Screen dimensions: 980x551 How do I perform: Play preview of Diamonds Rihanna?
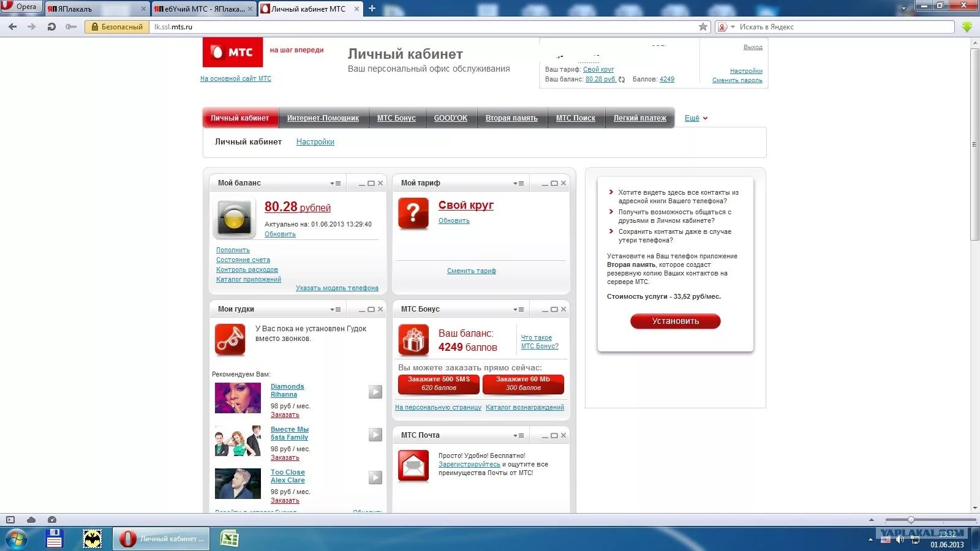(375, 392)
